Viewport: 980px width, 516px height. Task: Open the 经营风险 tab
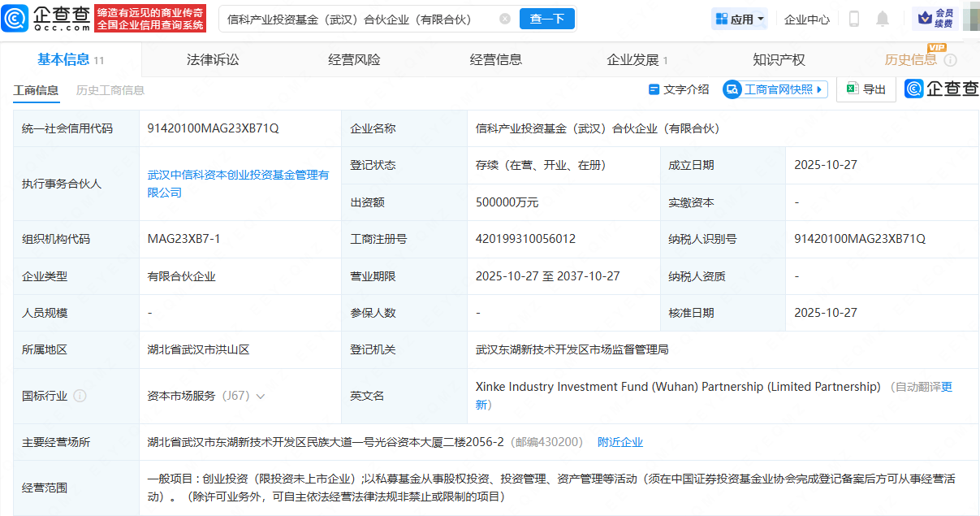tap(354, 59)
